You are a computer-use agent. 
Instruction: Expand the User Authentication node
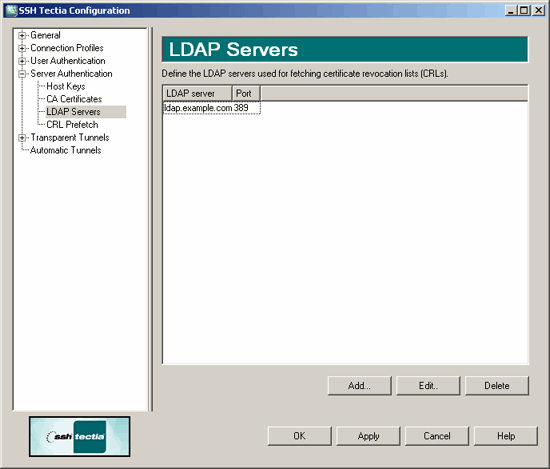[22, 61]
